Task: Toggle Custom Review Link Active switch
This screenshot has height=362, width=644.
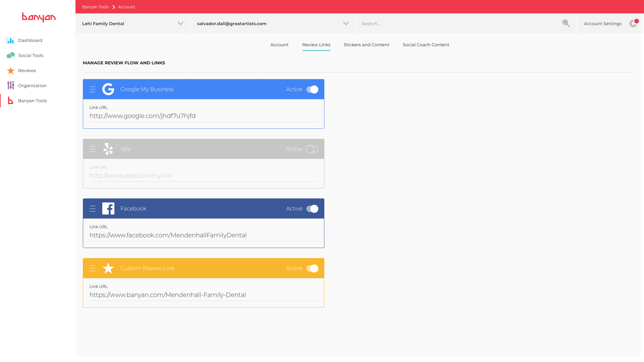Action: tap(312, 268)
